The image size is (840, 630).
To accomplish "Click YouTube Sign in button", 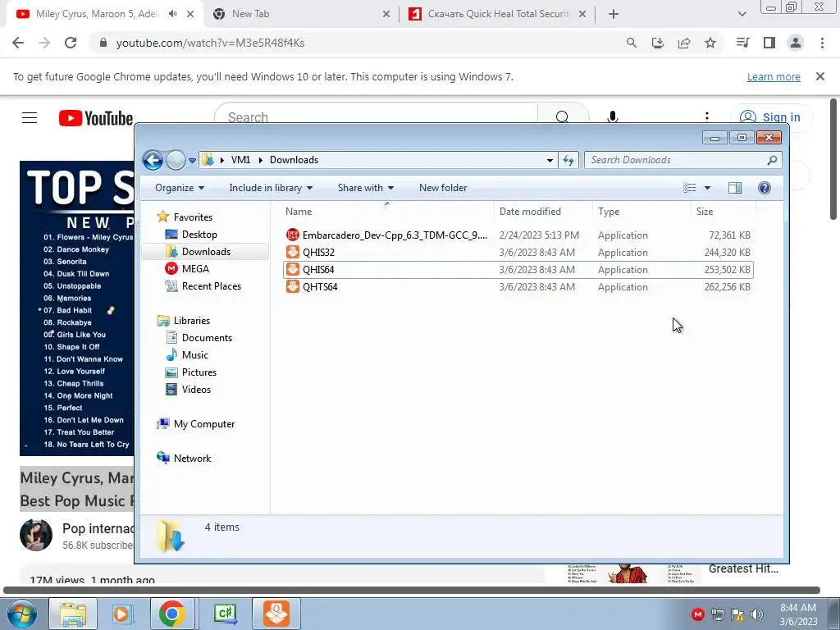I will coord(769,117).
